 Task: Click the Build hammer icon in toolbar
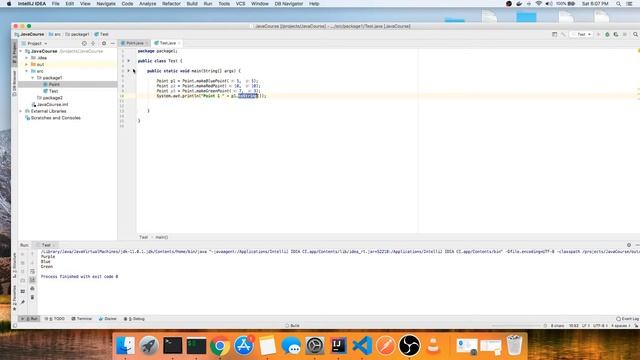pos(563,35)
